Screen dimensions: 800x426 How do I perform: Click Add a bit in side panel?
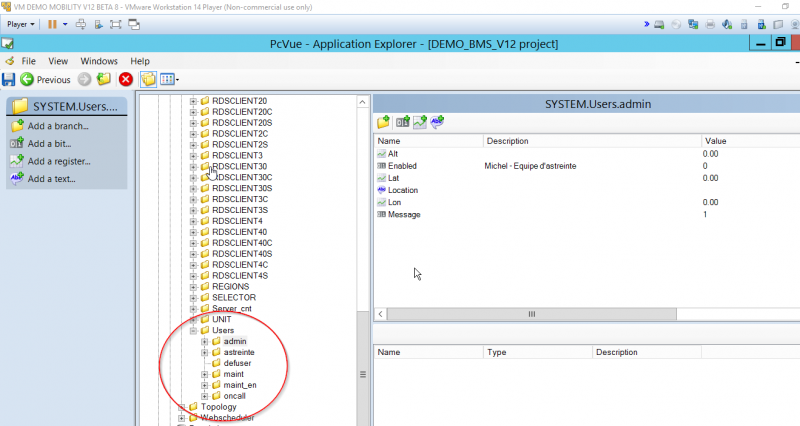coord(41,143)
